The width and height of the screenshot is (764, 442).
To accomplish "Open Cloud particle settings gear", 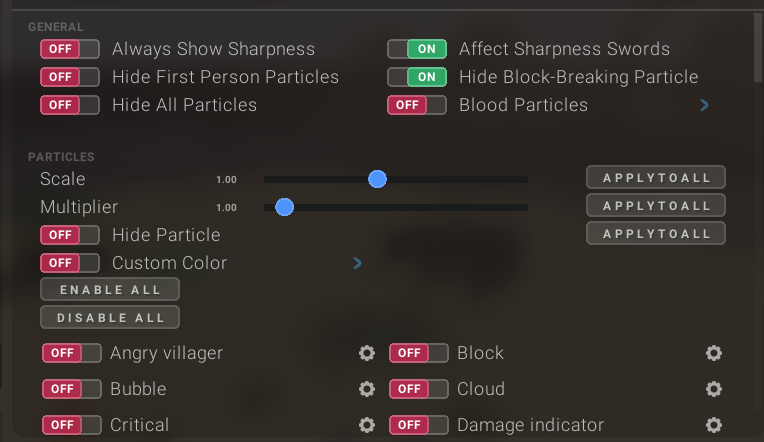I will pyautogui.click(x=713, y=389).
